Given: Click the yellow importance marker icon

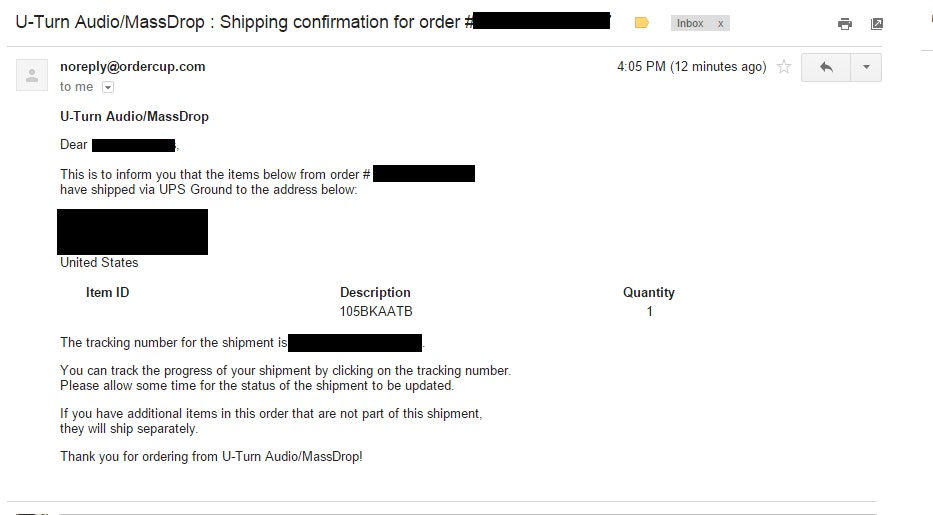Looking at the screenshot, I should pyautogui.click(x=642, y=23).
